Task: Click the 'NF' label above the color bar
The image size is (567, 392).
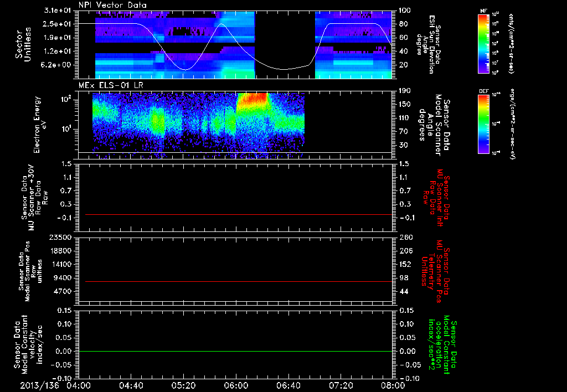Action: click(483, 11)
